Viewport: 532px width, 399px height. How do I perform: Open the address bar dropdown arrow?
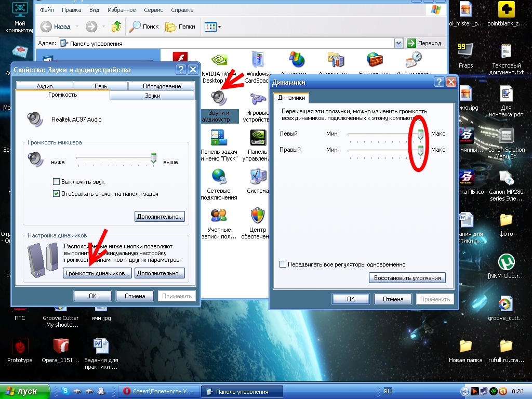point(398,43)
